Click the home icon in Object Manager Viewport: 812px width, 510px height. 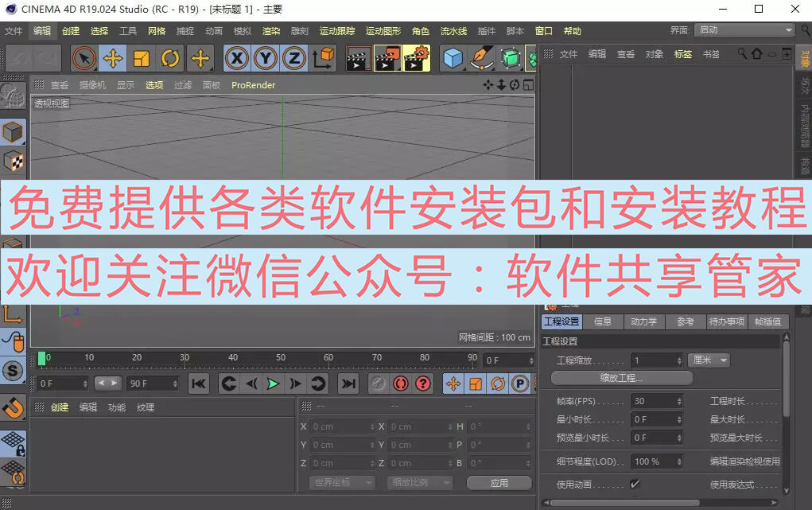tap(756, 53)
